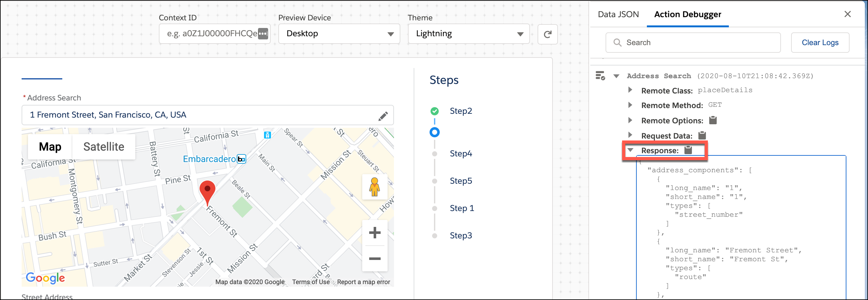Copy Request Data using the clipboard icon
Screen dimensions: 868x300
702,135
